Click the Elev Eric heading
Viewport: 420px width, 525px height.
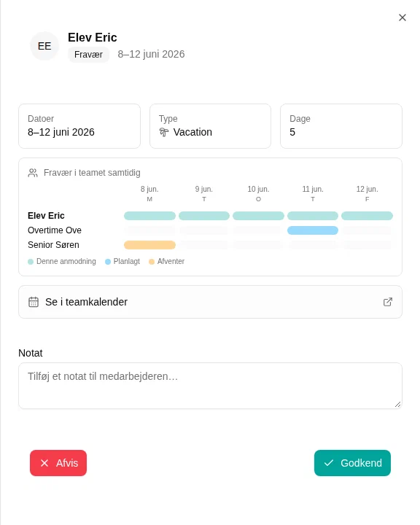click(x=93, y=37)
